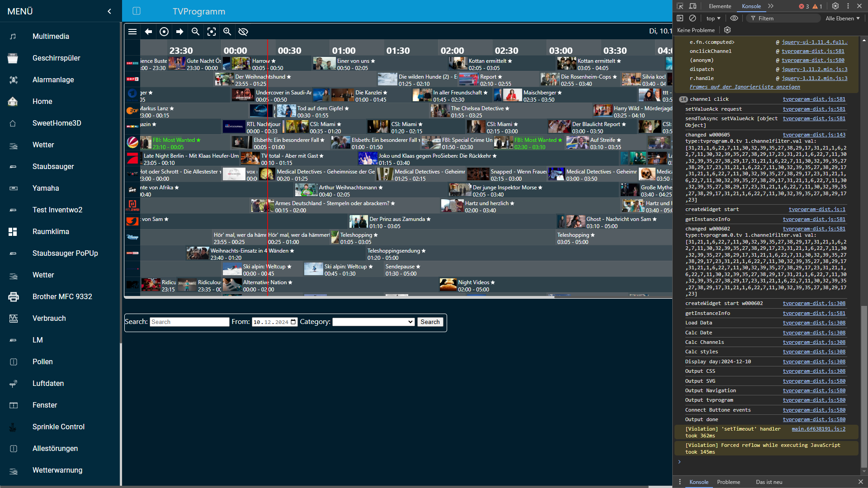Zoom in the TV program timeline
This screenshot has width=868, height=488.
click(227, 32)
